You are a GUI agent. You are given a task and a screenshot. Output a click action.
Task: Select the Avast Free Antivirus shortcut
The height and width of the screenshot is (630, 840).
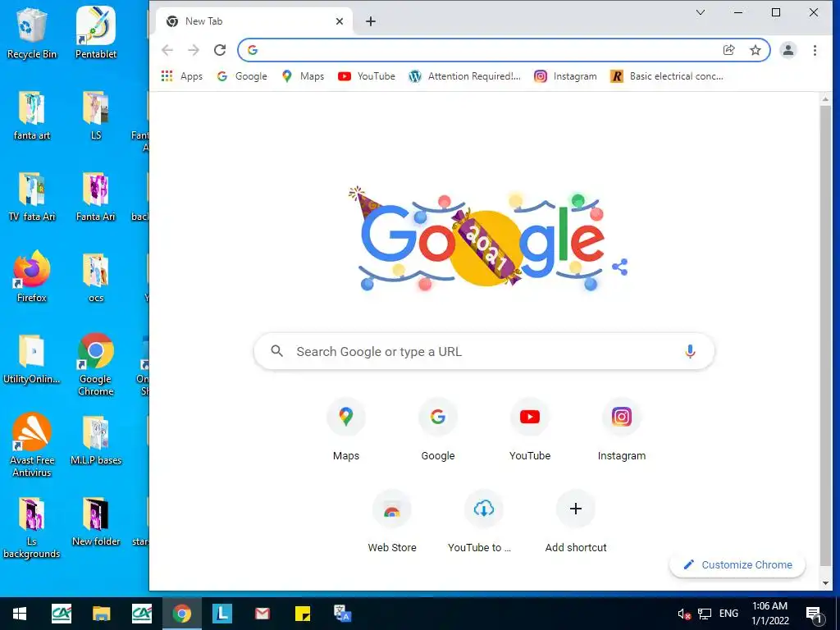click(x=32, y=445)
